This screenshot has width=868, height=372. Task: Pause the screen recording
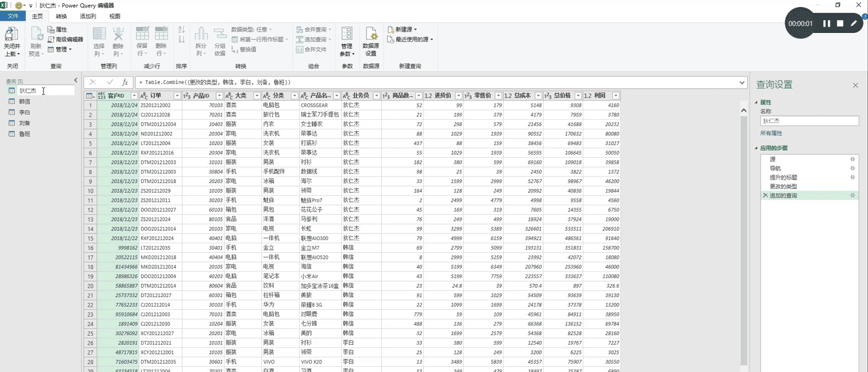tap(827, 23)
